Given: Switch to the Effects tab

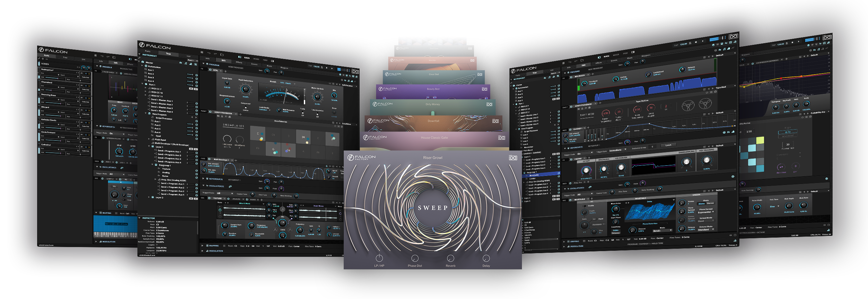Looking at the screenshot, I should (x=239, y=62).
